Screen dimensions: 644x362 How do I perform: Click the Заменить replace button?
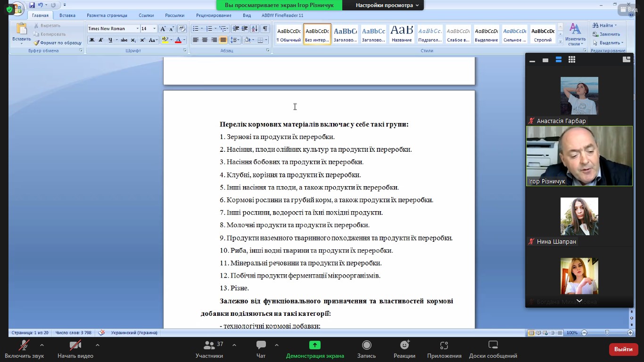point(606,34)
